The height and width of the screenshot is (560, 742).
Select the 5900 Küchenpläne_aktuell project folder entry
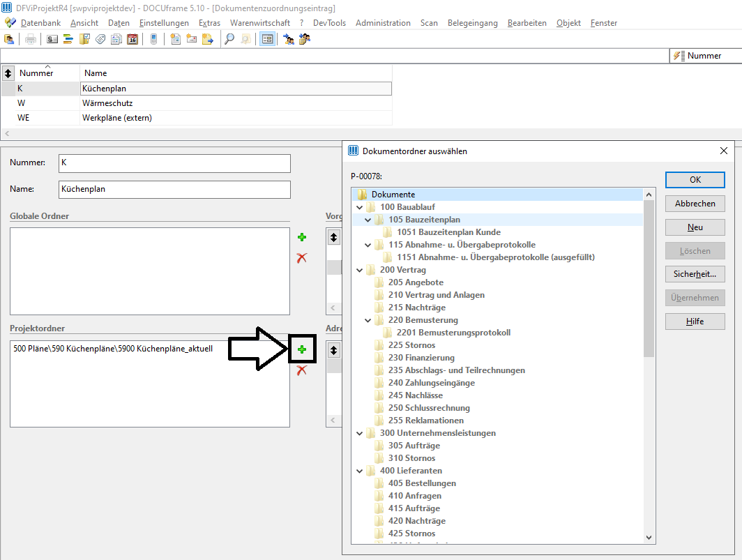coord(113,349)
